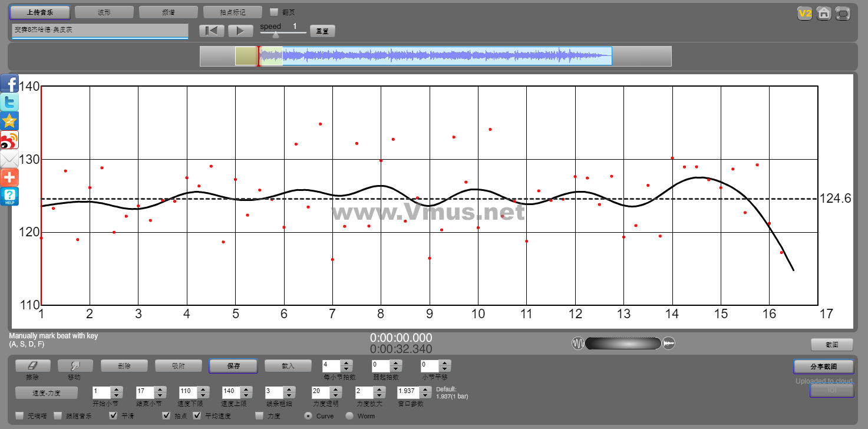
Task: Click the V2 version icon
Action: click(x=804, y=13)
